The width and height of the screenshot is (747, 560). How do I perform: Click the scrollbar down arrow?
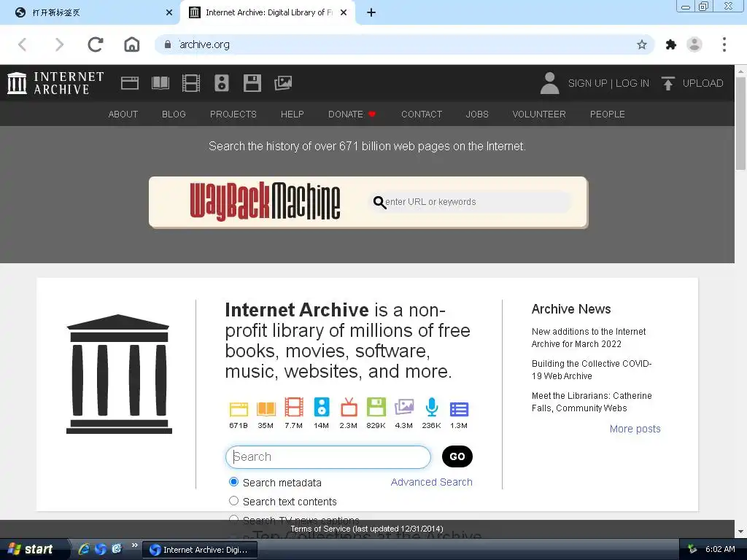click(740, 531)
